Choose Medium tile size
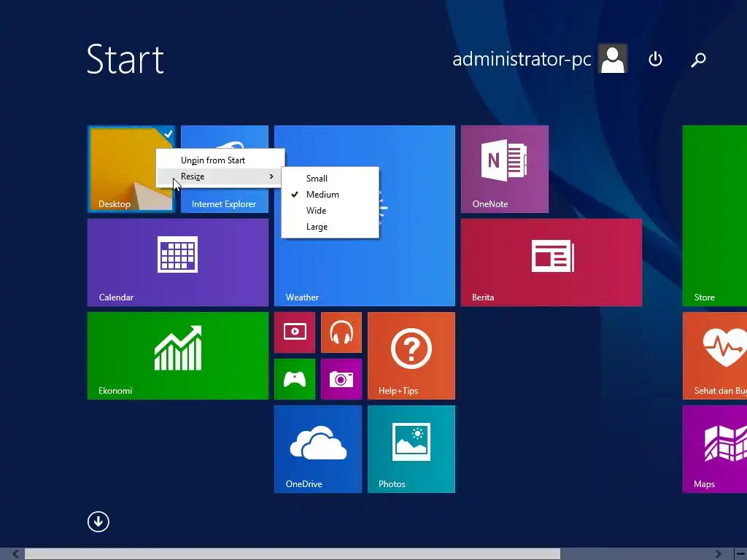 click(x=330, y=195)
